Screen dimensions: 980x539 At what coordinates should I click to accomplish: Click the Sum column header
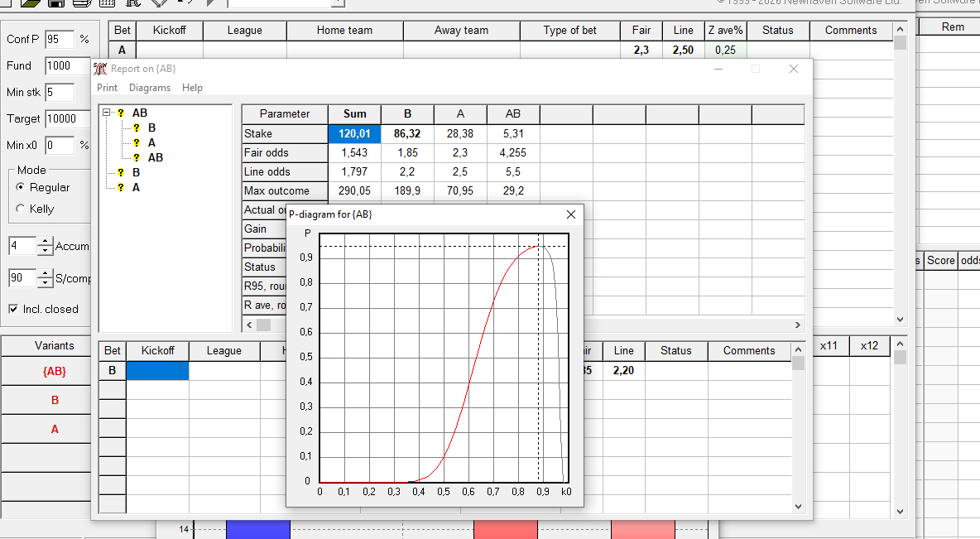click(x=354, y=113)
